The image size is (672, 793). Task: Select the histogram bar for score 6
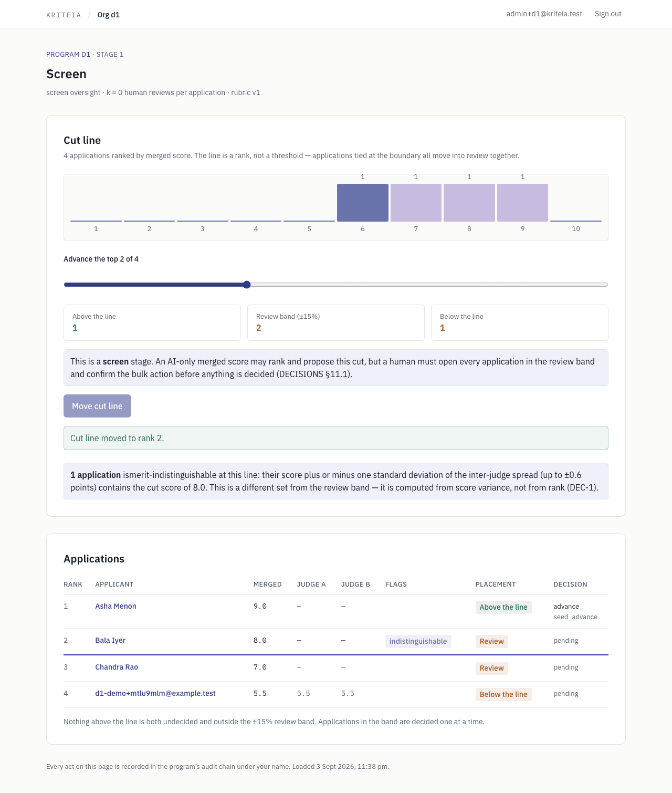pyautogui.click(x=363, y=202)
